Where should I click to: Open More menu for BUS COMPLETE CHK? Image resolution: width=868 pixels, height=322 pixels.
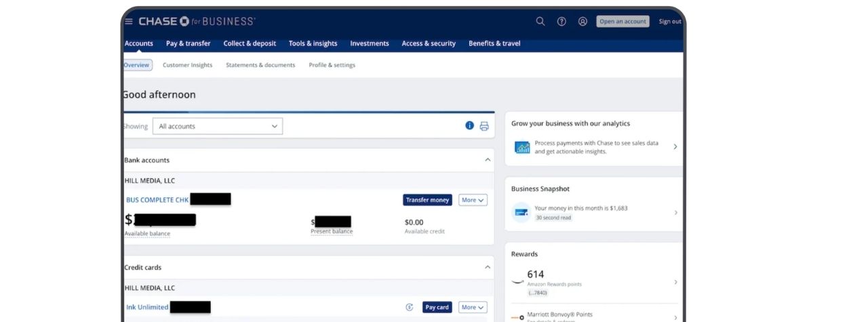pyautogui.click(x=473, y=200)
